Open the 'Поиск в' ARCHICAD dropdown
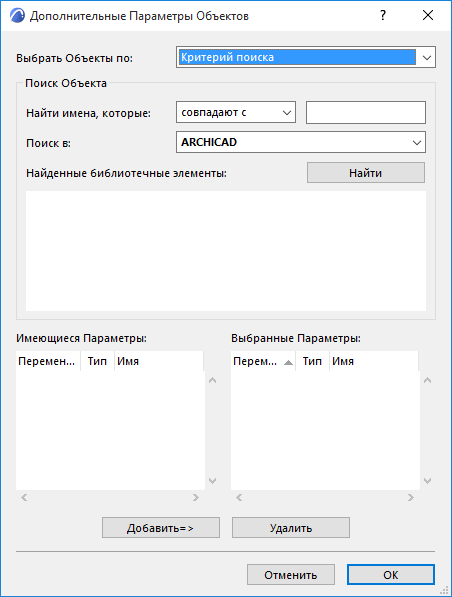 click(301, 142)
